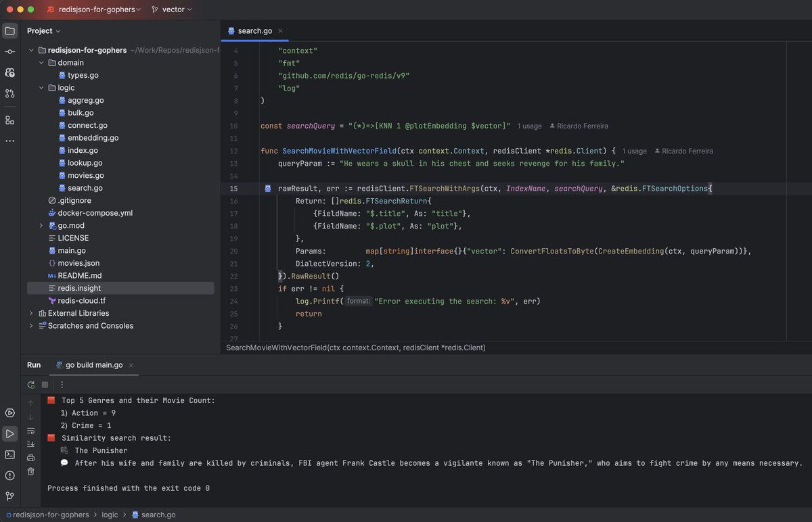Open the Pull Requests tool window icon

coord(9,93)
